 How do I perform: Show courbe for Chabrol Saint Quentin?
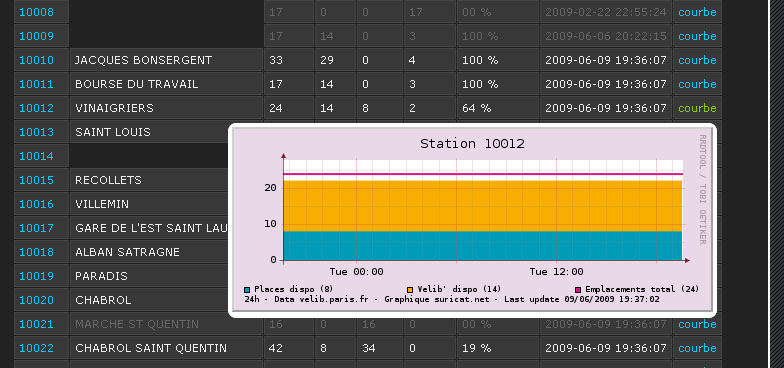pos(697,348)
